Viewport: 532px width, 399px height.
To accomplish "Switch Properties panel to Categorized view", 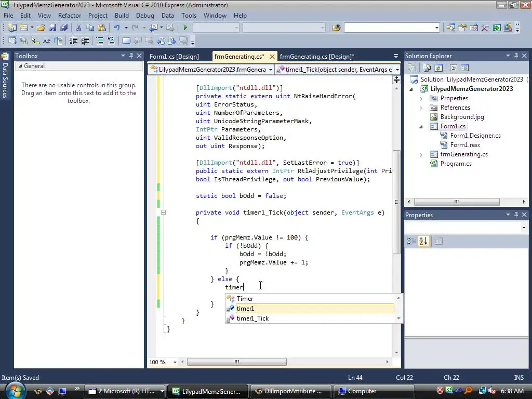I will 411,241.
